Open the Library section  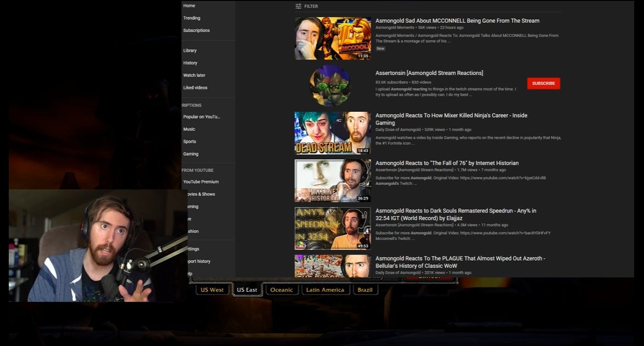click(x=190, y=50)
